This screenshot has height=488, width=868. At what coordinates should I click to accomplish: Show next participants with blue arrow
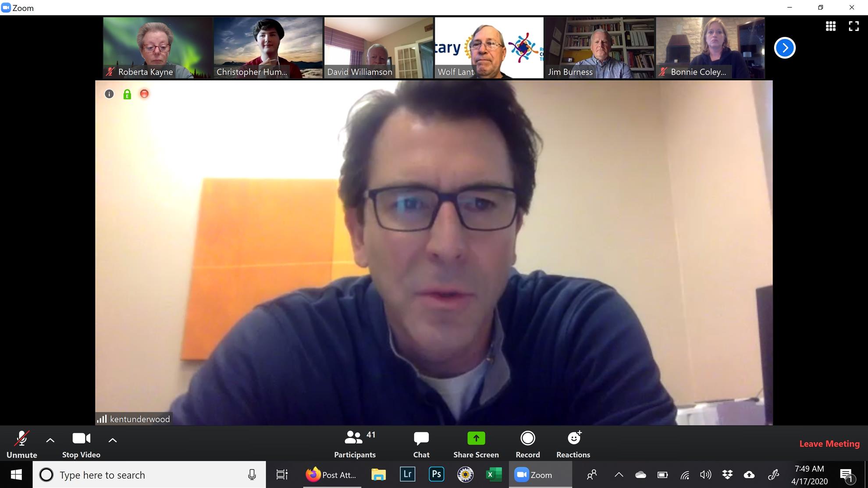785,48
